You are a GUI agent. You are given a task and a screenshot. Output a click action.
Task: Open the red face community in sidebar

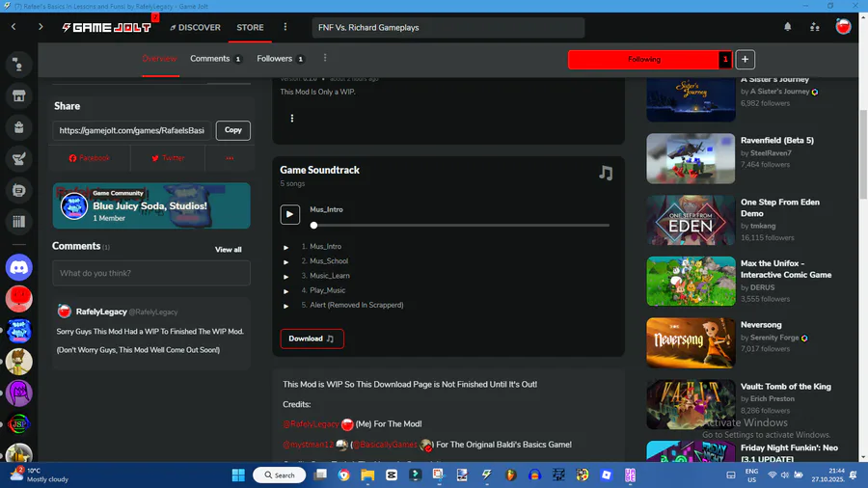(x=19, y=299)
